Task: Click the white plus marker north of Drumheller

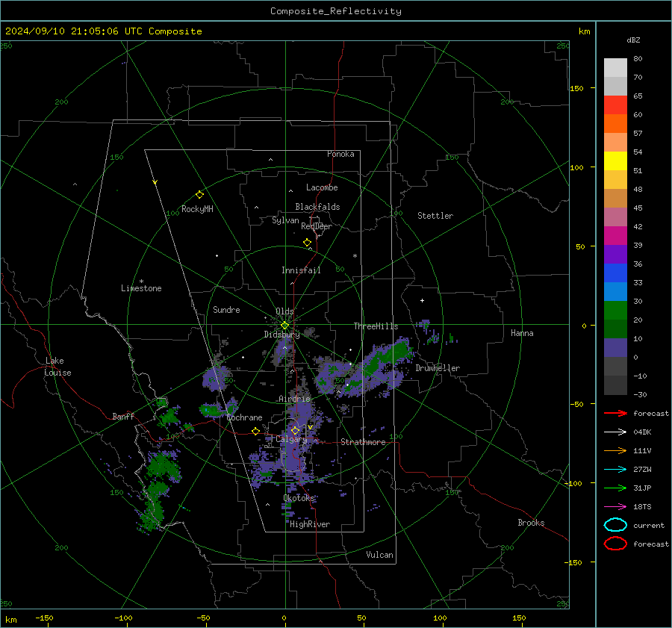Action: (x=422, y=300)
